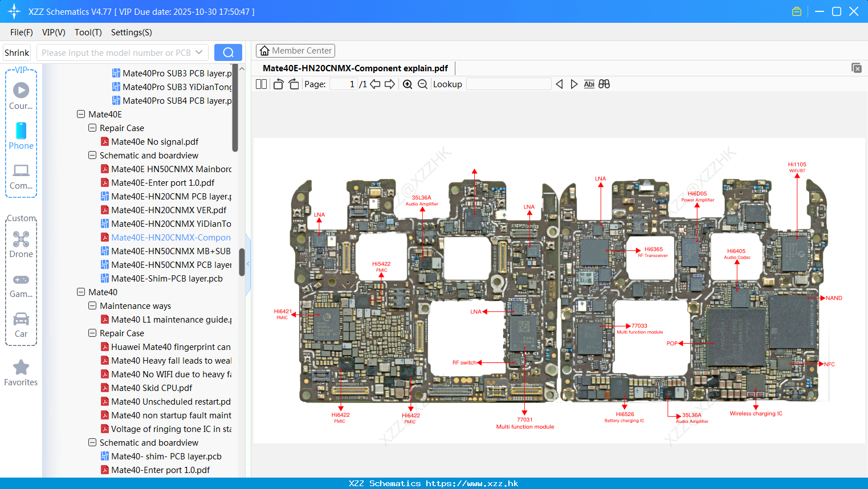Select the Mate40E-HN20CNMX-Component explain.pdf tab

(355, 68)
